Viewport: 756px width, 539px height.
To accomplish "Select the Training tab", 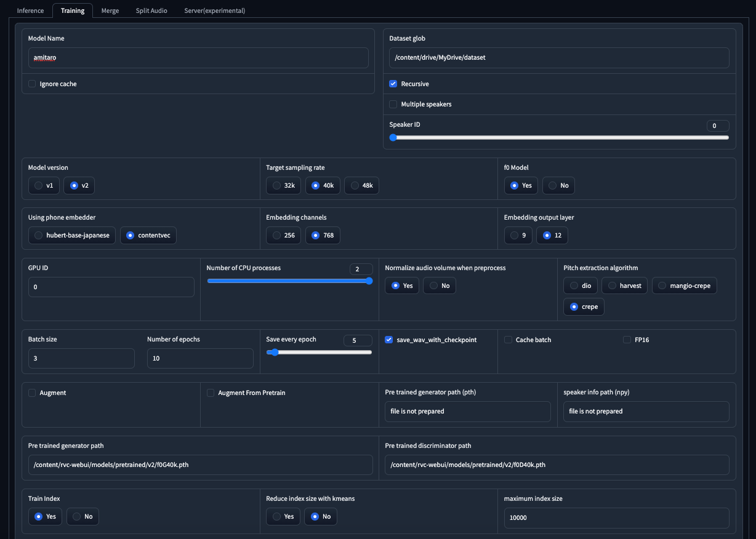I will pos(73,10).
